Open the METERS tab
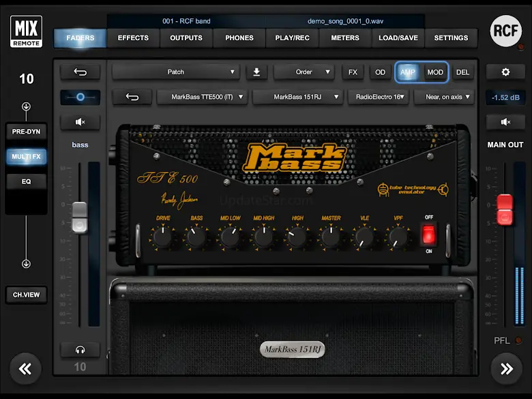Image resolution: width=532 pixels, height=399 pixels. pyautogui.click(x=344, y=38)
